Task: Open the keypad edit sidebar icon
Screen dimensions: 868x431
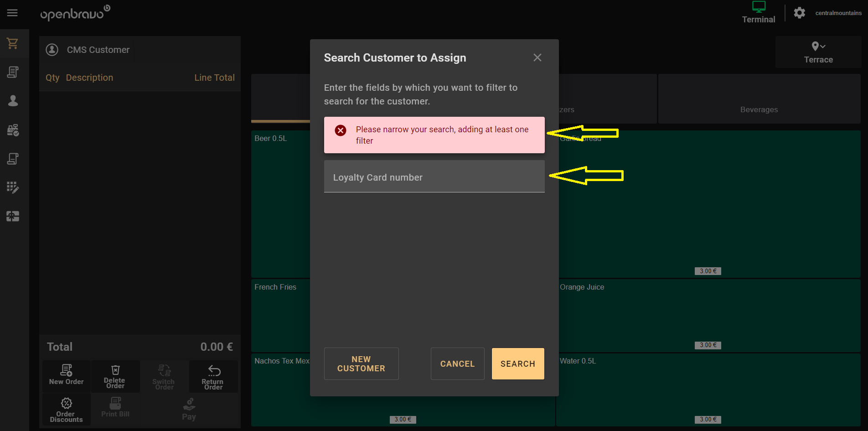Action: click(x=13, y=187)
